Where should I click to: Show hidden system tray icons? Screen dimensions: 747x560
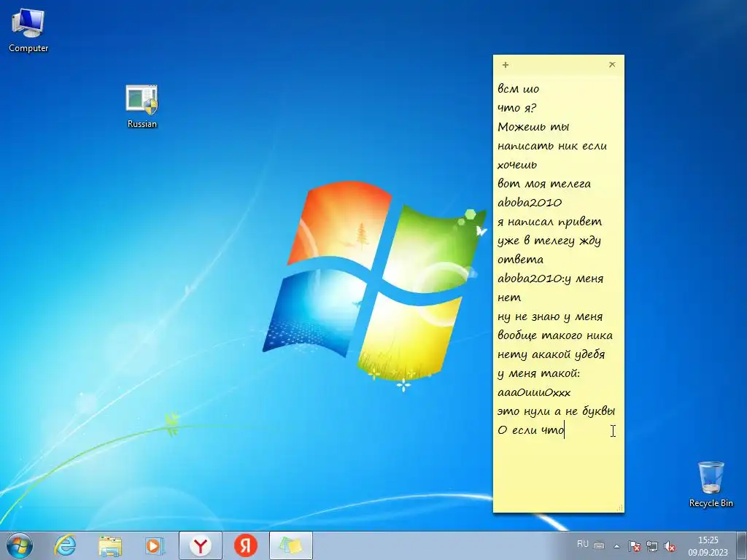pos(616,546)
